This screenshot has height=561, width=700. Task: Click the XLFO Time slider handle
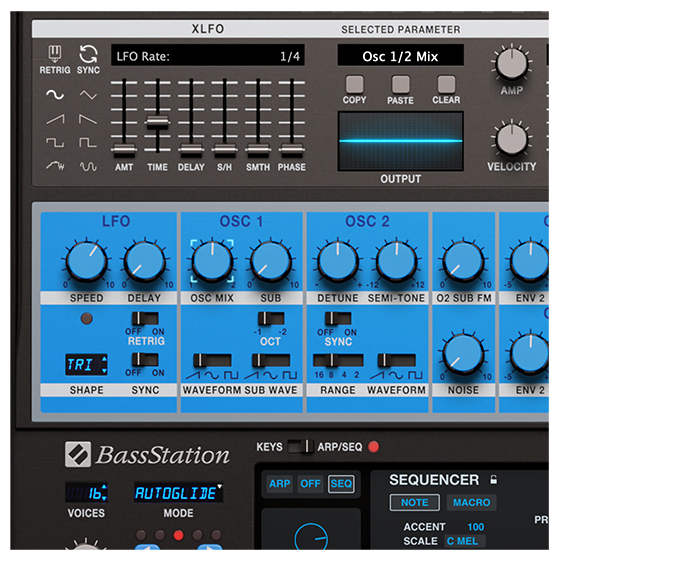pos(157,122)
